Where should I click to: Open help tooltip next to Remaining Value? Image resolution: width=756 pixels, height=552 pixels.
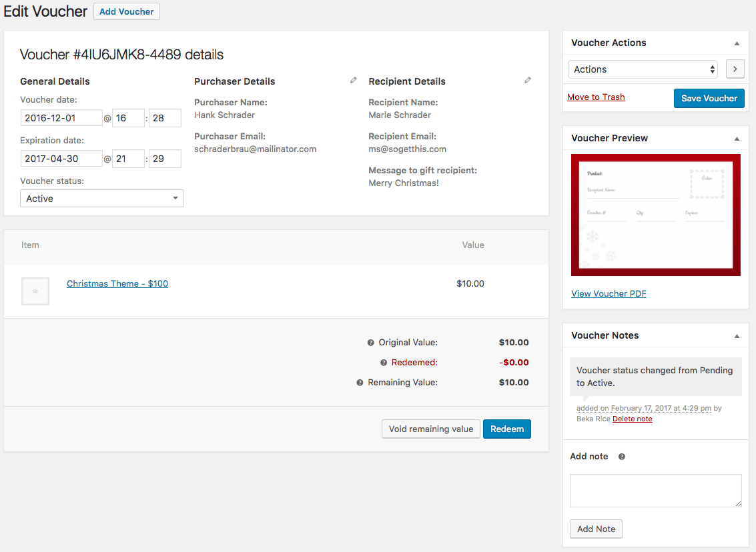[359, 382]
